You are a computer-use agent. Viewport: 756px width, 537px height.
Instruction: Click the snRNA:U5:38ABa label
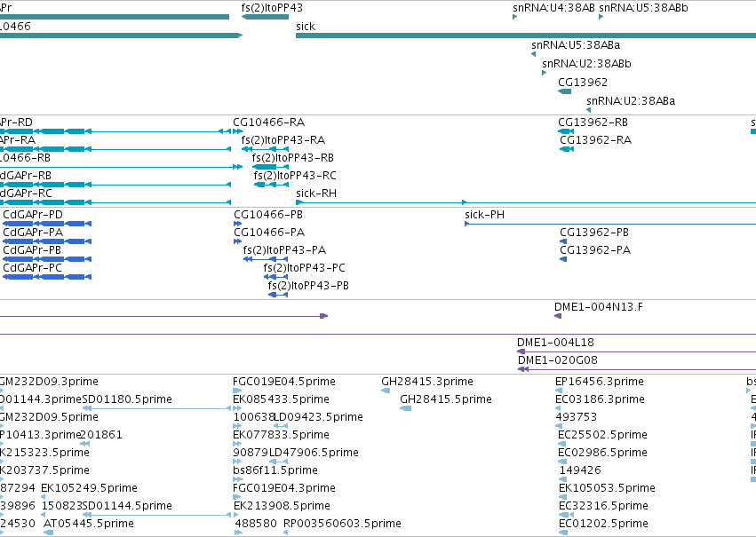576,45
